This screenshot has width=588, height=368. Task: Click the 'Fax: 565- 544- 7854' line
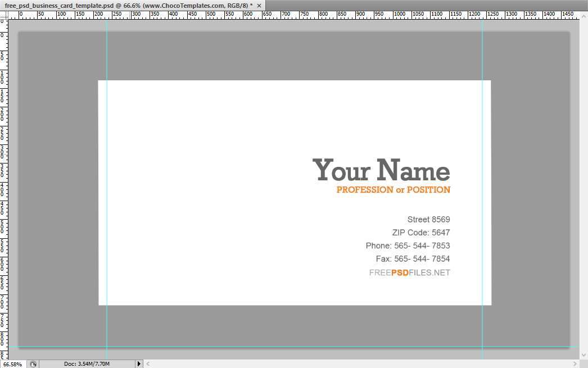413,258
